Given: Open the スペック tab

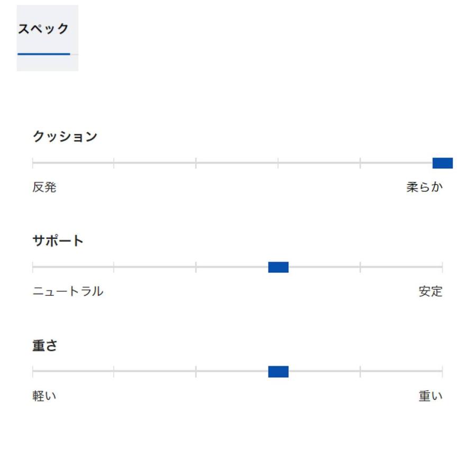Looking at the screenshot, I should tap(44, 30).
